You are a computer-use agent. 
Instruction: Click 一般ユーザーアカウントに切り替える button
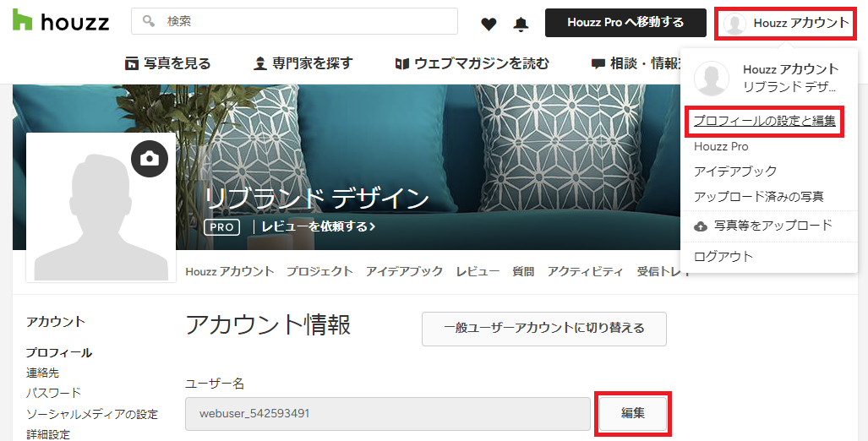544,329
